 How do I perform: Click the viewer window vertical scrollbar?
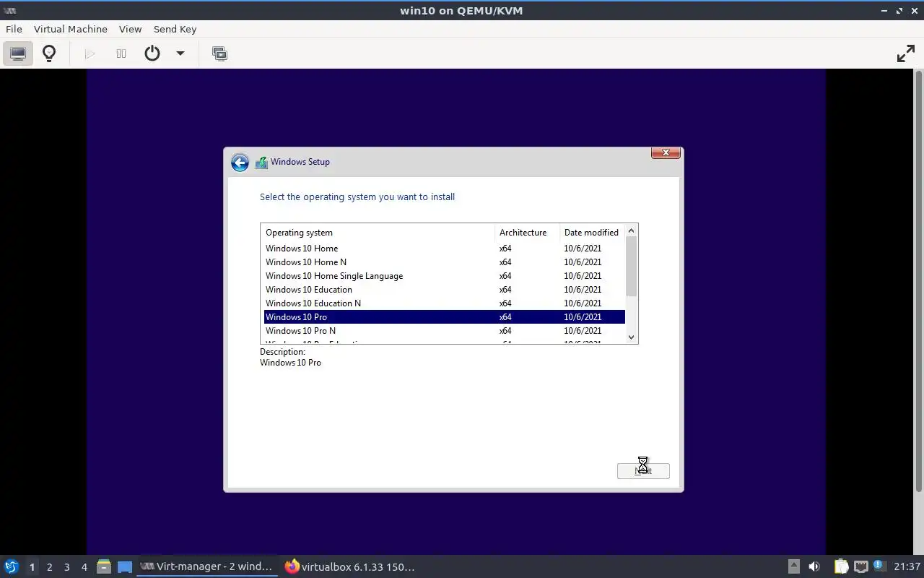click(x=919, y=282)
